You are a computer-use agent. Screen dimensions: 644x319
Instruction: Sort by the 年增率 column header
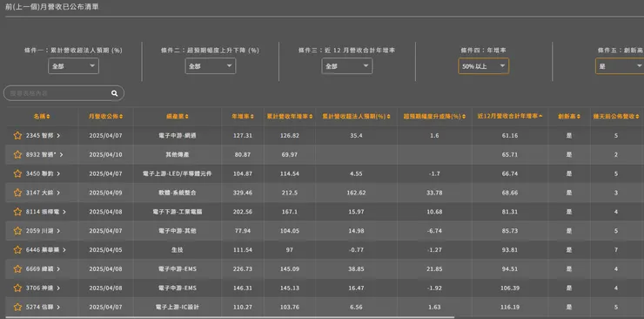(243, 117)
